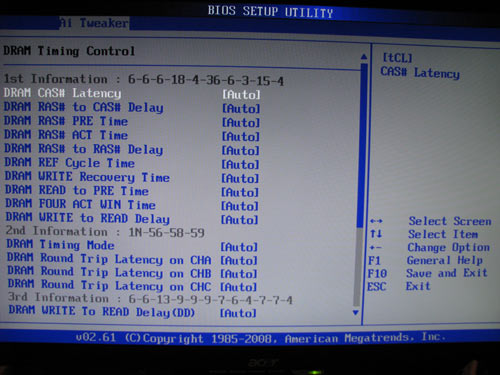Click the scroll up arrow of settings list
The height and width of the screenshot is (375, 500).
pos(364,57)
